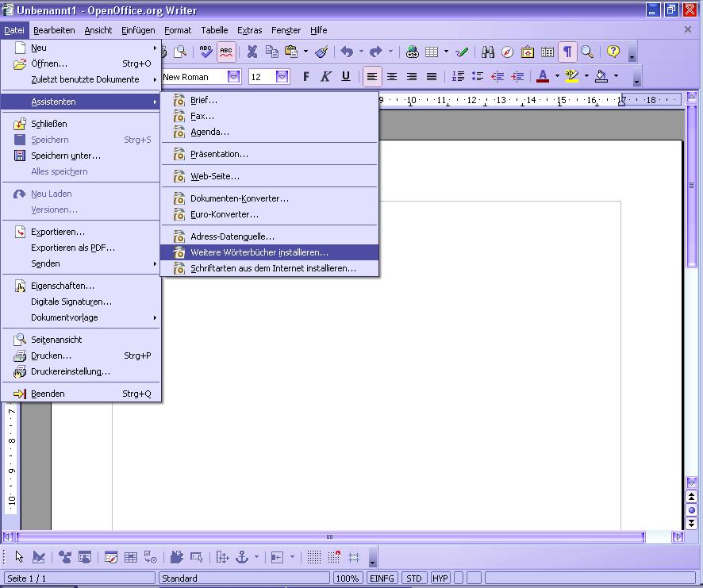The width and height of the screenshot is (703, 588).
Task: Click the Redo arrow icon
Action: [376, 52]
